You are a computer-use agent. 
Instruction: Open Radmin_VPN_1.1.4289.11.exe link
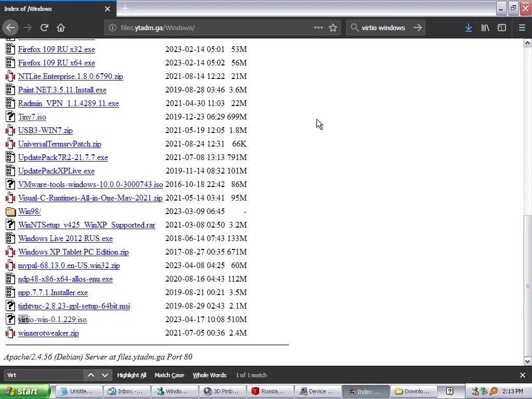click(69, 103)
